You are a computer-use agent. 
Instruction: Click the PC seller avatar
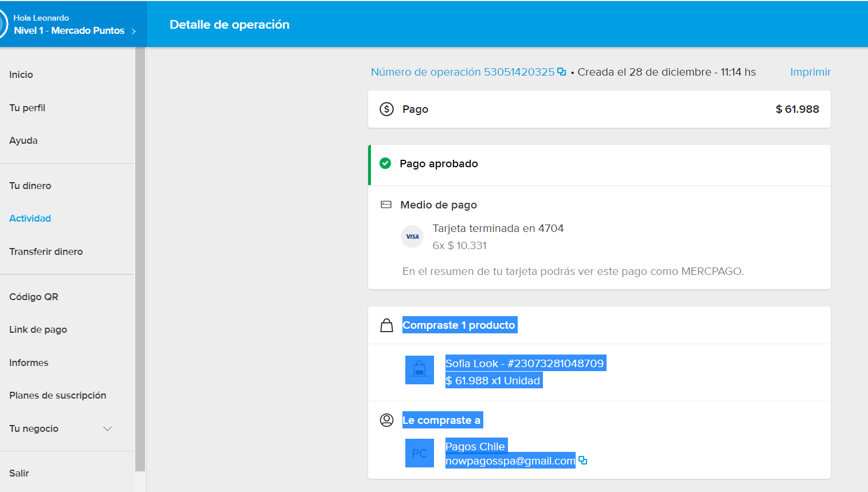(420, 453)
